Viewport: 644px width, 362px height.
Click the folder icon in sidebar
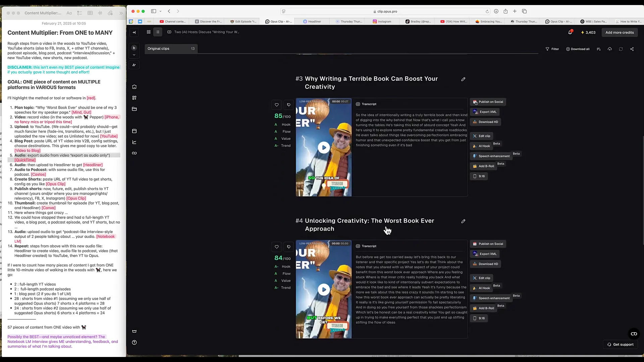(135, 109)
